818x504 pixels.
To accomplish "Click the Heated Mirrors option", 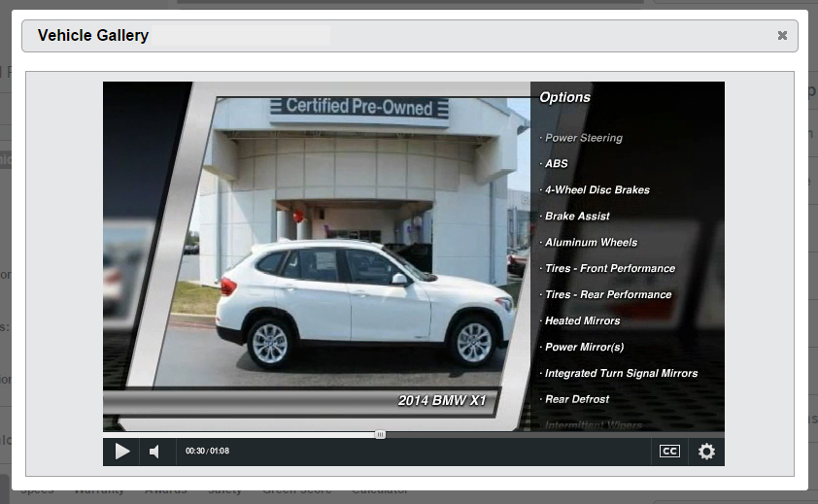I will pyautogui.click(x=582, y=320).
